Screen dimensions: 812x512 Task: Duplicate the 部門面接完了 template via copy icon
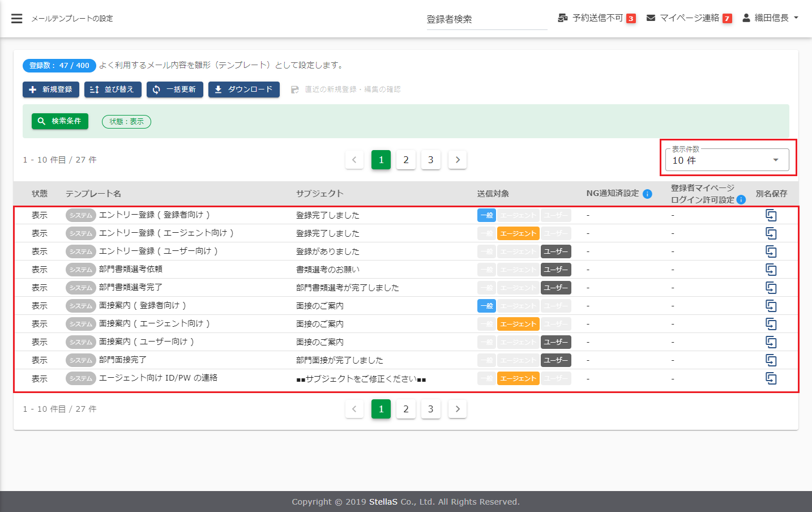pos(771,360)
